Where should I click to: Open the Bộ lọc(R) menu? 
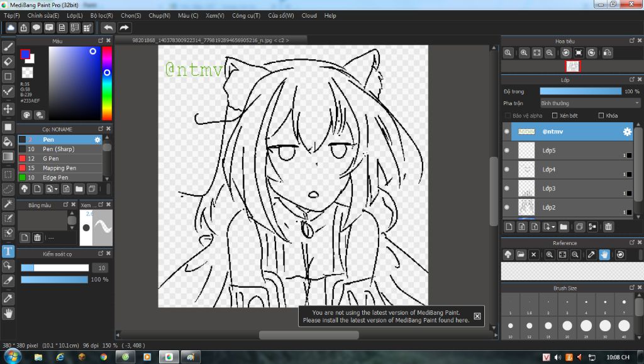pyautogui.click(x=101, y=16)
